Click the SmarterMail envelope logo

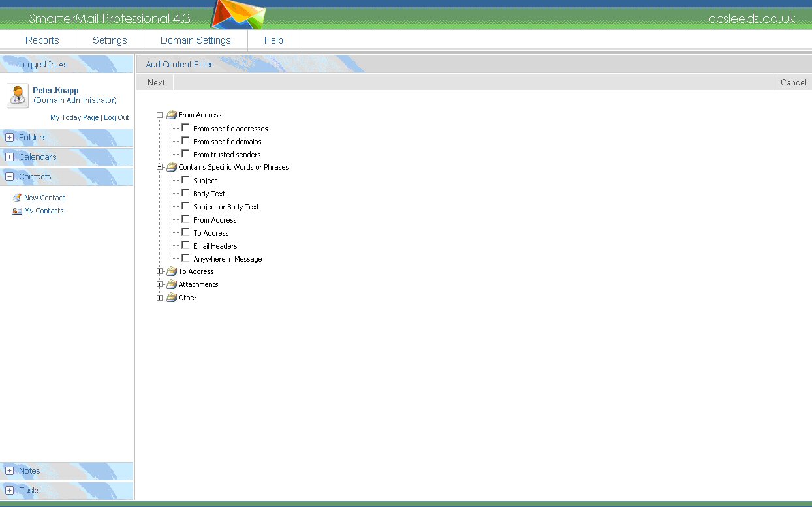[238, 16]
